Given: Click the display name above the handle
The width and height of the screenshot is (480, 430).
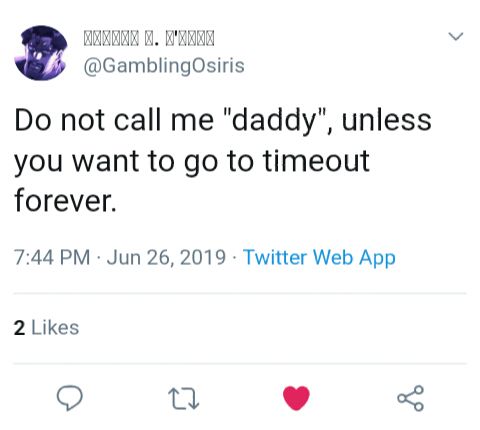Looking at the screenshot, I should click(149, 38).
